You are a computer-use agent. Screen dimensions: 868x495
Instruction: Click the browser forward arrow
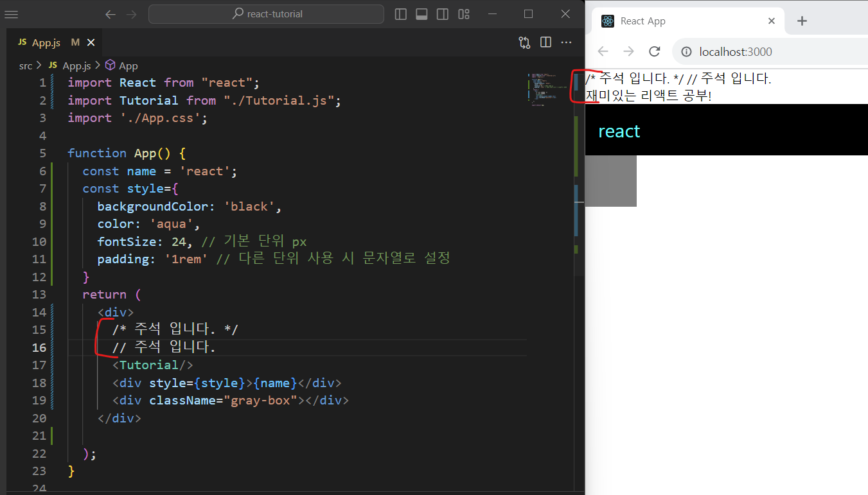coord(628,51)
